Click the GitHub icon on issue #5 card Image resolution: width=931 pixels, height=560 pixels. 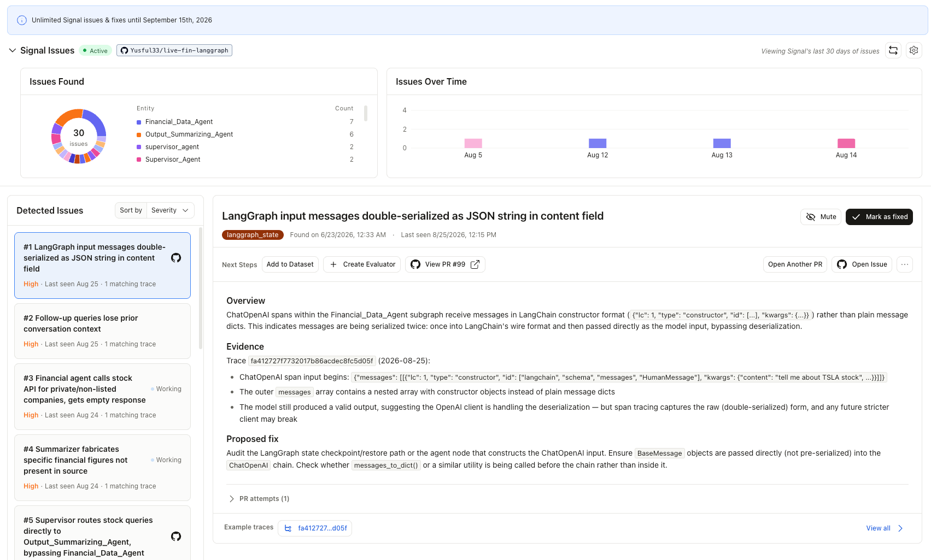[x=176, y=537]
